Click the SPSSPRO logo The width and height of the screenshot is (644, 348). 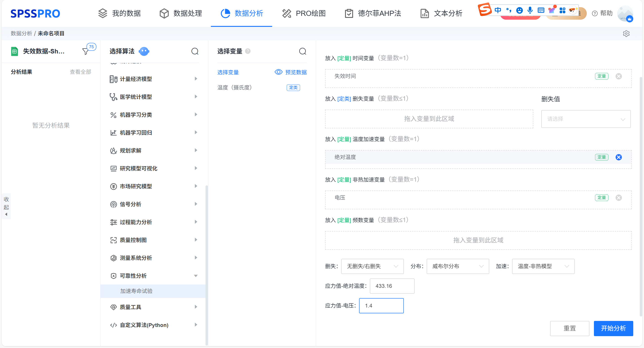[35, 13]
